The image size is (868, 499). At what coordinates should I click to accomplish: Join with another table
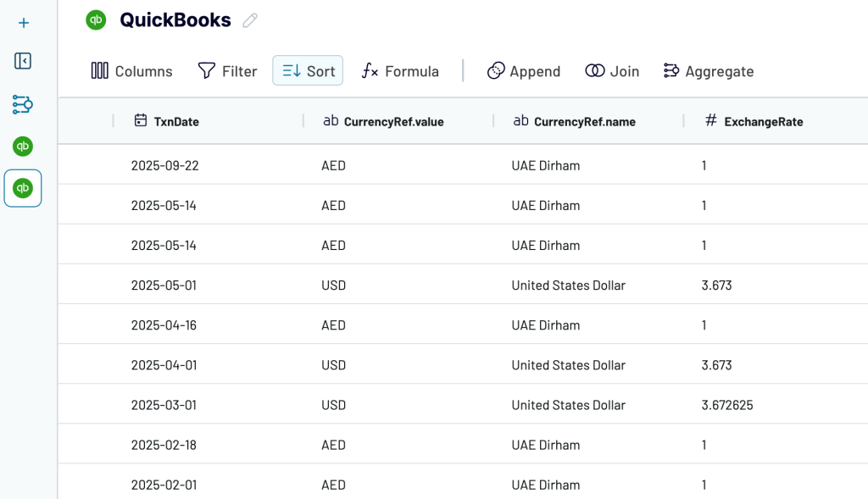[612, 70]
